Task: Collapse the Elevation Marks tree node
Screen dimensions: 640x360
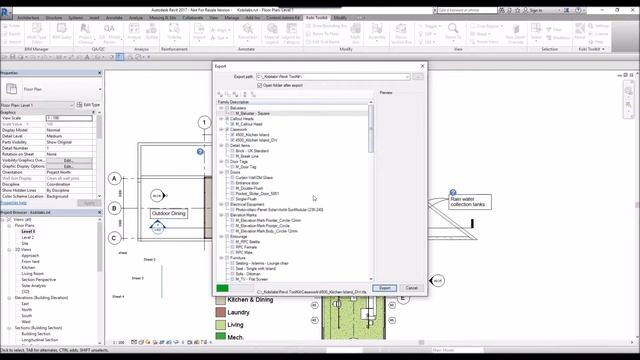Action: (221, 215)
